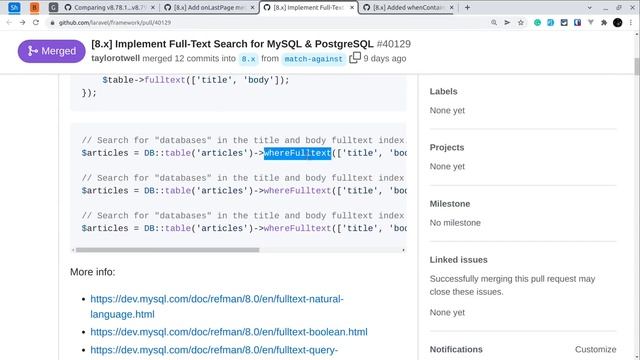The height and width of the screenshot is (360, 640).
Task: Go forward to next page
Action: (x=22, y=22)
